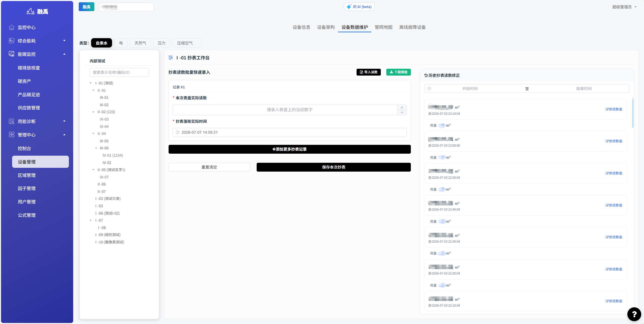Open the help question mark button
The height and width of the screenshot is (324, 644).
click(634, 314)
